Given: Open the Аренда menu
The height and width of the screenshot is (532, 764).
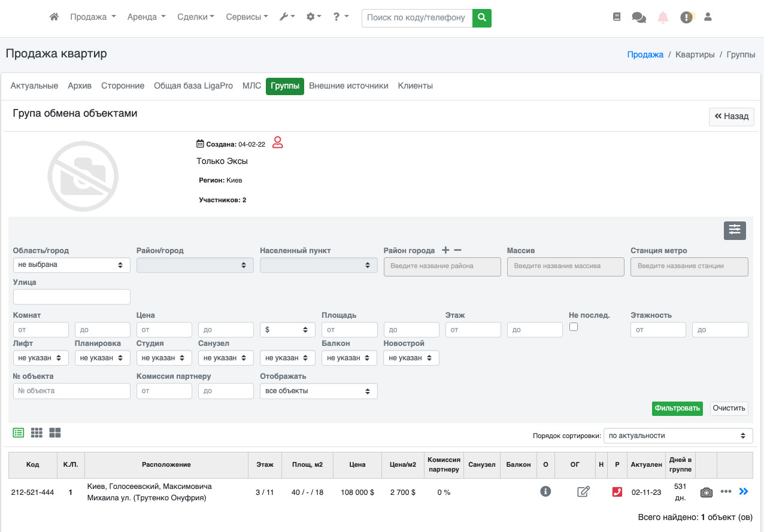Looking at the screenshot, I should pos(146,17).
